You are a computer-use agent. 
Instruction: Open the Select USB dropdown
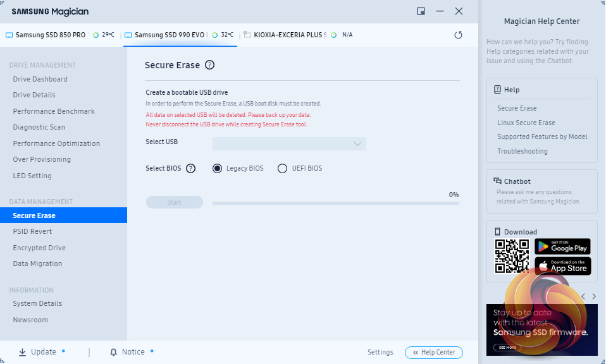pyautogui.click(x=289, y=143)
